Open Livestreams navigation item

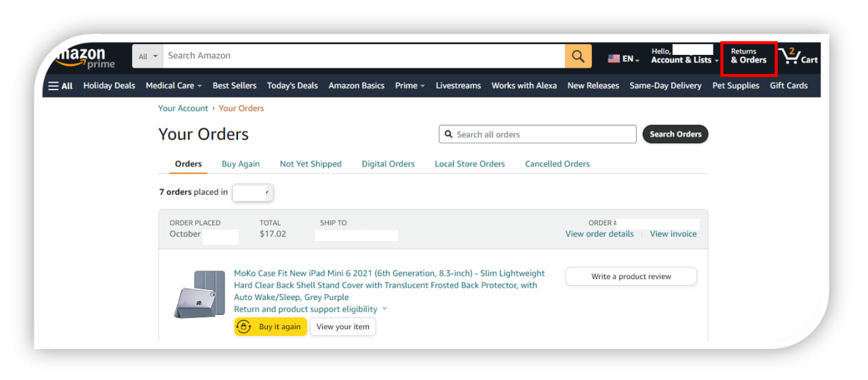[458, 86]
